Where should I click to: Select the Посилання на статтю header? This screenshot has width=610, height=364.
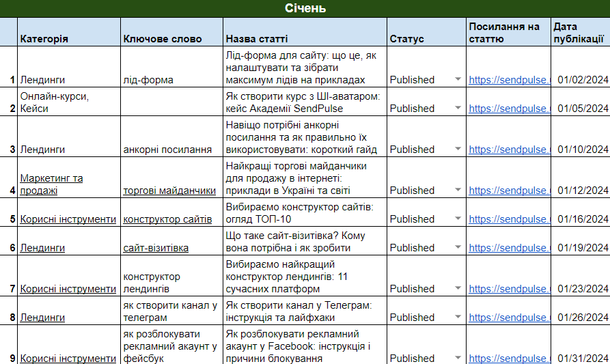coord(508,32)
